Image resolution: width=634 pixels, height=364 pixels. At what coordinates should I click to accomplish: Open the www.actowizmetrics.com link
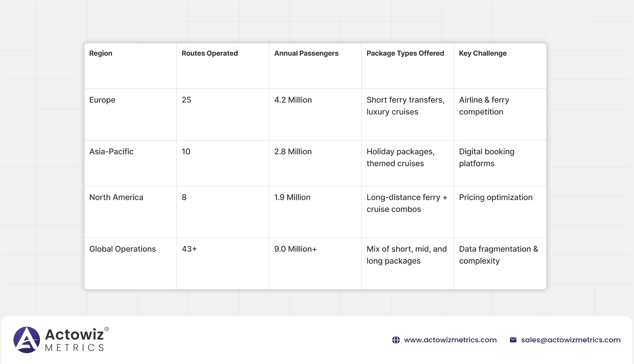(450, 340)
